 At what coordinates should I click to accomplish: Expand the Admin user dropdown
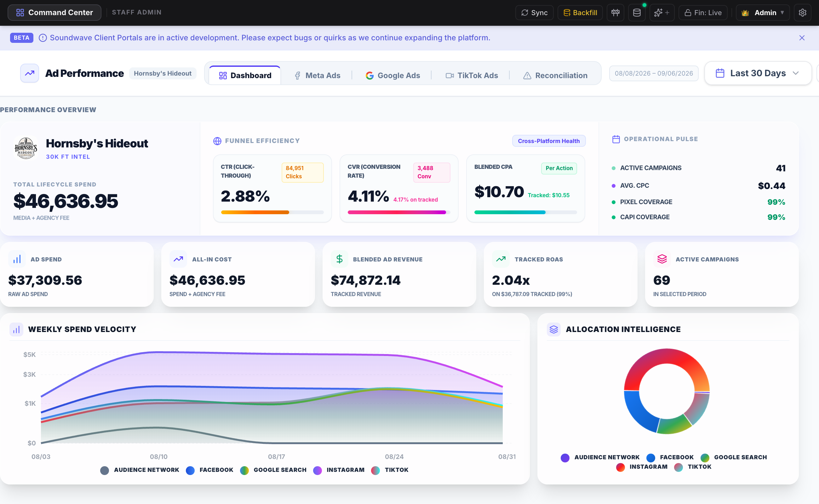point(763,13)
